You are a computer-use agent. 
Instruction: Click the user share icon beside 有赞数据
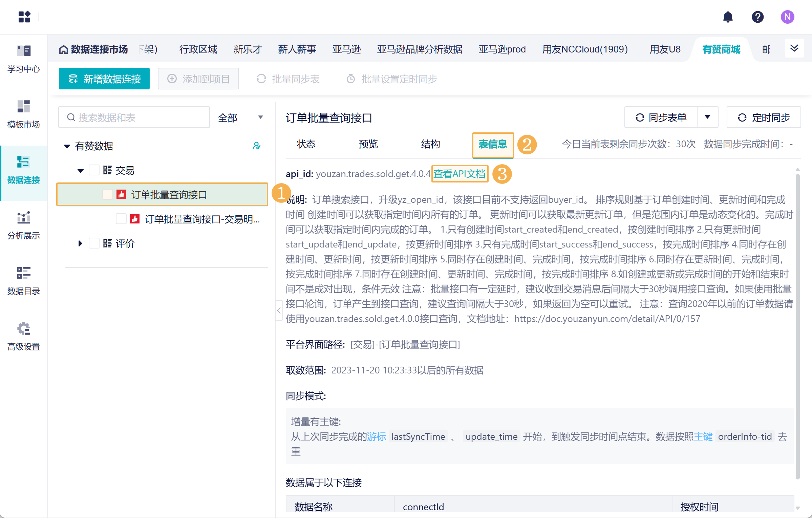pos(257,146)
